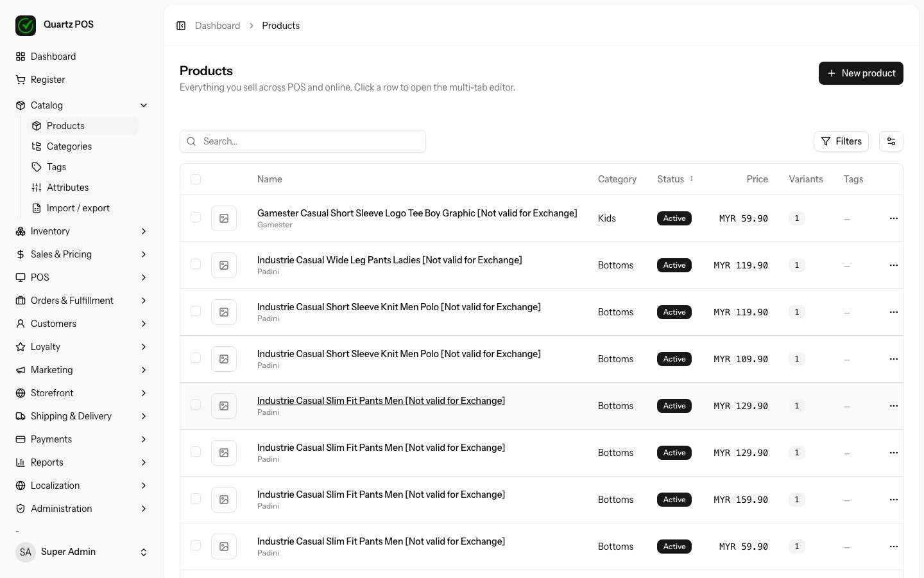924x578 pixels.
Task: Click the product Search field
Action: click(303, 141)
